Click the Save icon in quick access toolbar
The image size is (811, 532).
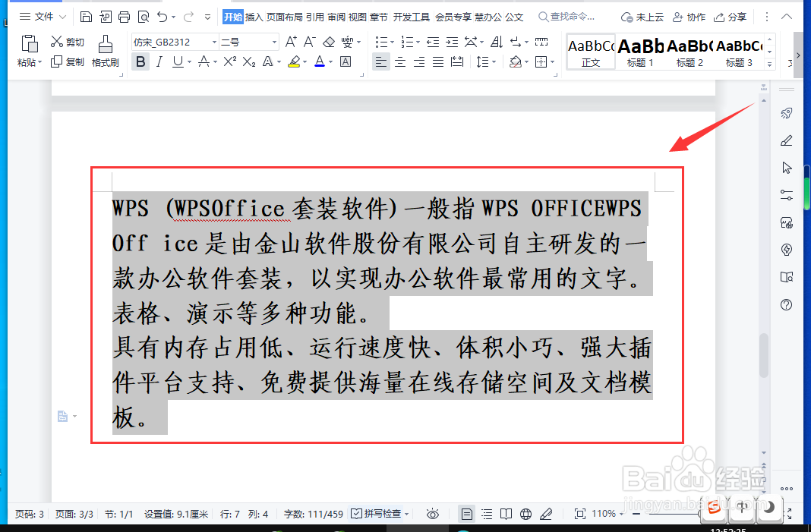[86, 17]
